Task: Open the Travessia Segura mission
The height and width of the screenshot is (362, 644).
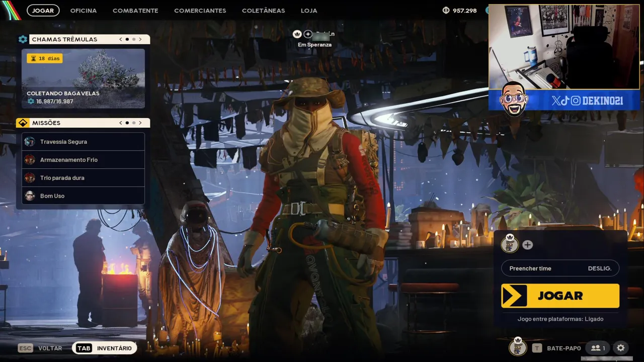Action: [x=83, y=142]
